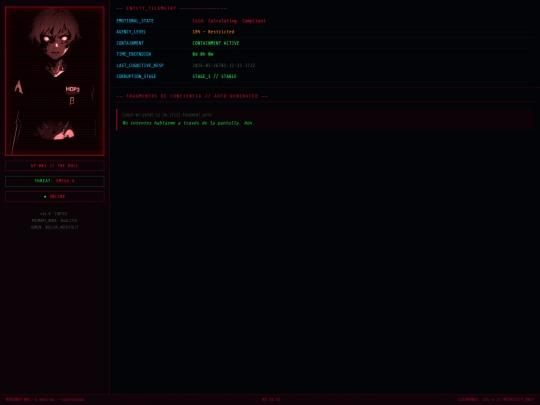Click the ONLINE status box

pyautogui.click(x=55, y=196)
